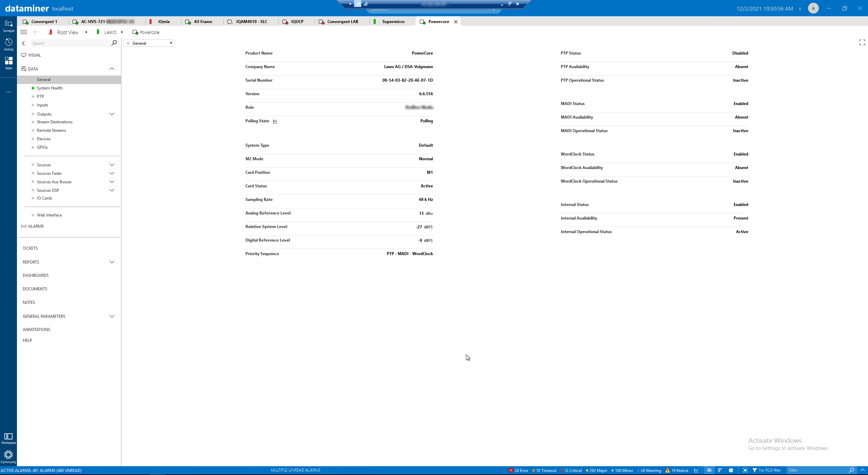Expand the Sources Fader item
Viewport: 868px width, 475px height.
coord(112,173)
